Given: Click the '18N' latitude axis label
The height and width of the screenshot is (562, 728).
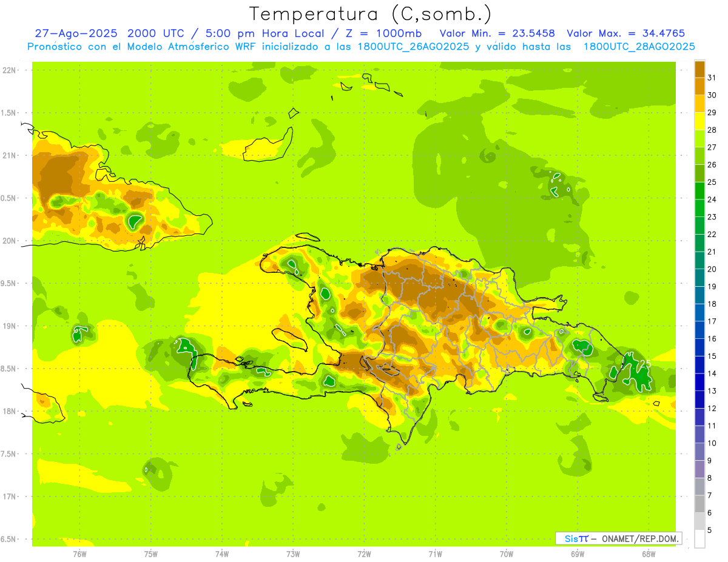Looking at the screenshot, I should (x=10, y=411).
